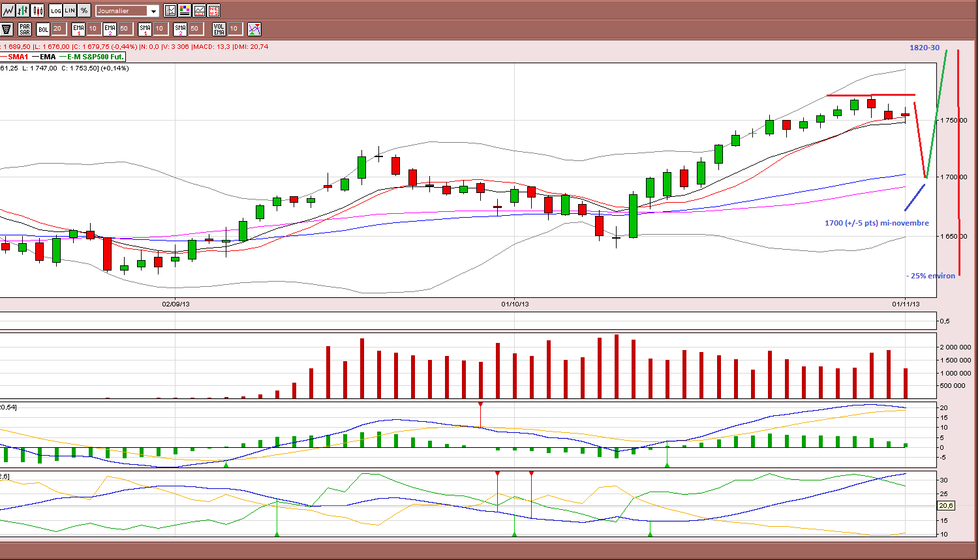Click the "- 25% environ" annotation
This screenshot has width=980, height=560.
(930, 276)
